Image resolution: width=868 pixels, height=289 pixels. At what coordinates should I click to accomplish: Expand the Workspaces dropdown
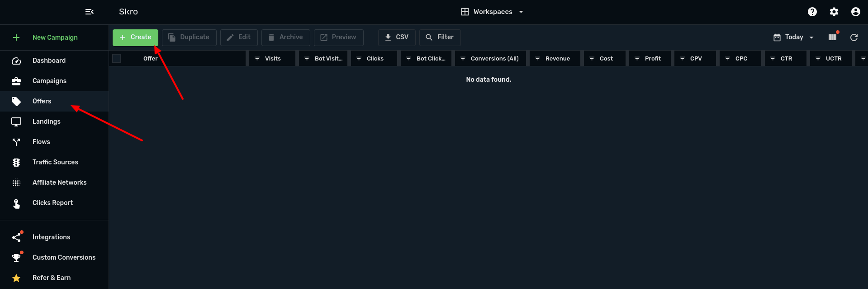click(x=492, y=12)
